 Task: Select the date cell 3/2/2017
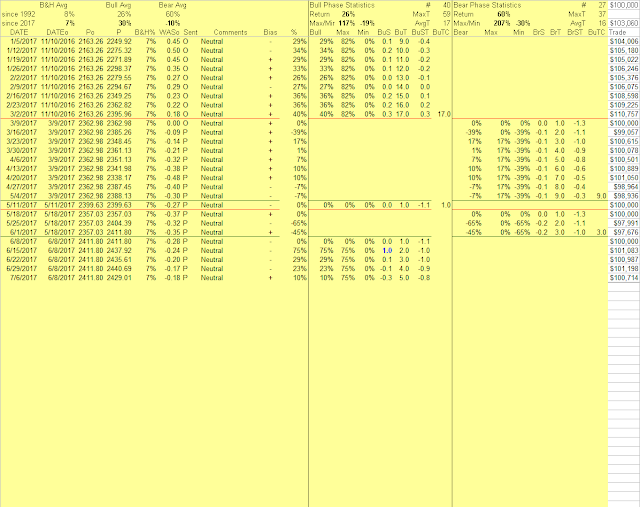click(x=24, y=114)
